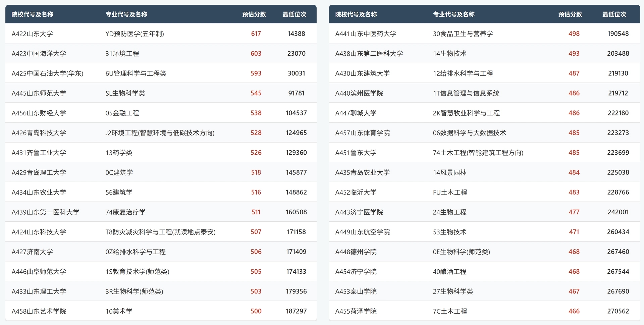Viewport: 644px width, 325px height.
Task: Select A458山东艺术学院
Action: coord(39,311)
